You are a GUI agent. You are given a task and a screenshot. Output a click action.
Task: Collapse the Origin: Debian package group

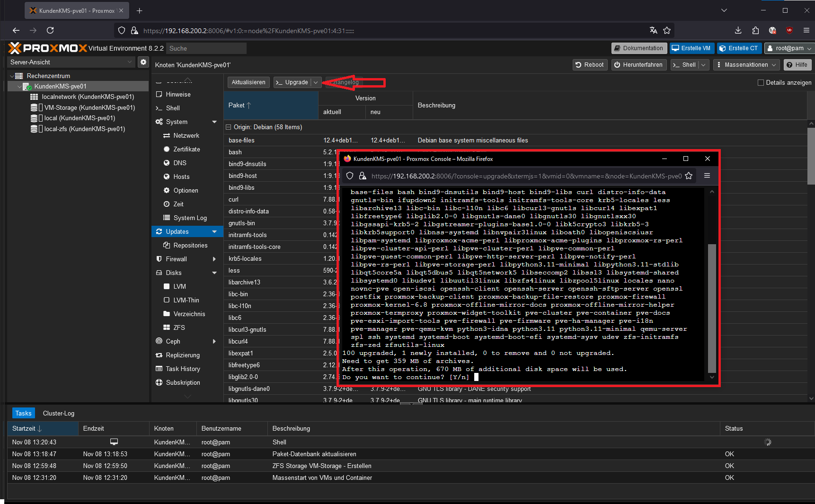(229, 127)
